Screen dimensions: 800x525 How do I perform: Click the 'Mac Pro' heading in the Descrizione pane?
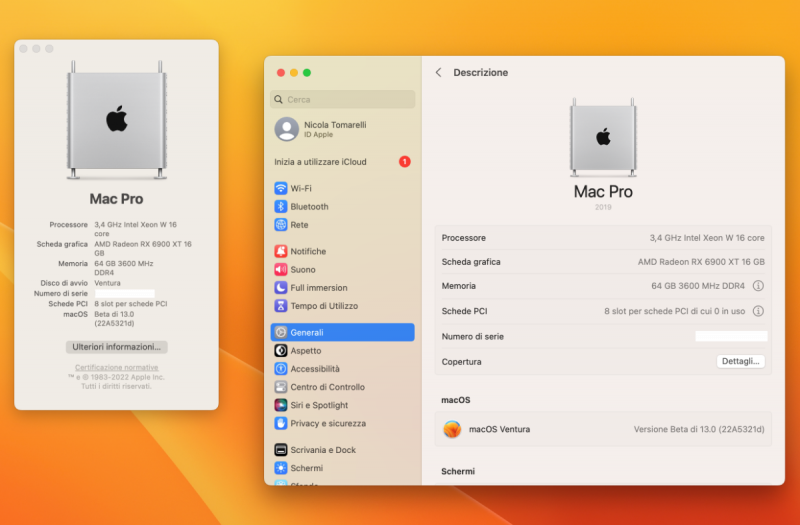click(x=603, y=191)
